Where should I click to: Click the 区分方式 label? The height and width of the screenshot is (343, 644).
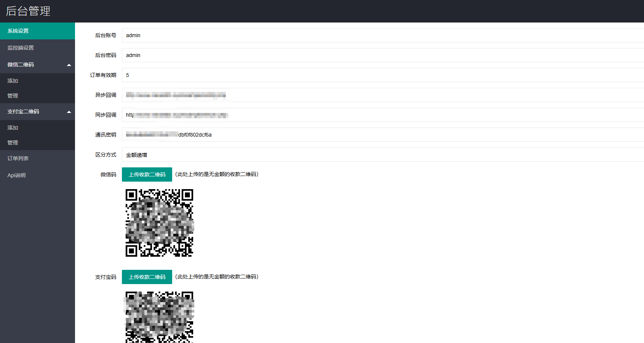click(x=106, y=155)
